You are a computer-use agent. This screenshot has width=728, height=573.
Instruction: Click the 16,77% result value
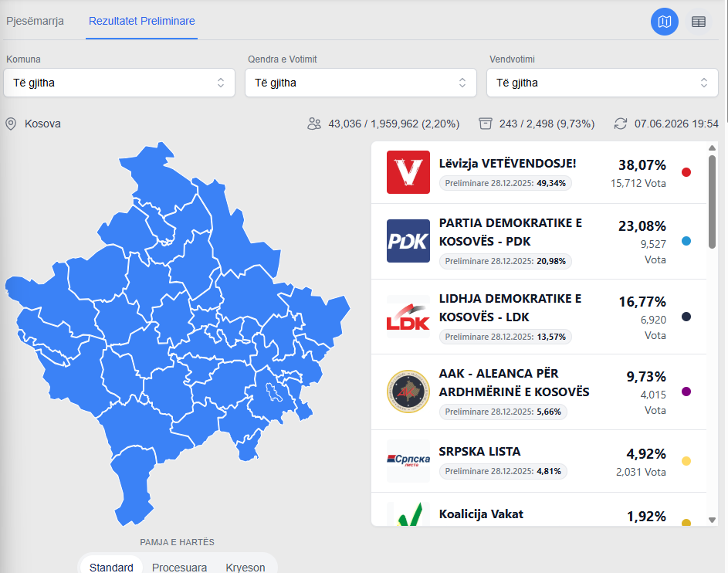642,302
